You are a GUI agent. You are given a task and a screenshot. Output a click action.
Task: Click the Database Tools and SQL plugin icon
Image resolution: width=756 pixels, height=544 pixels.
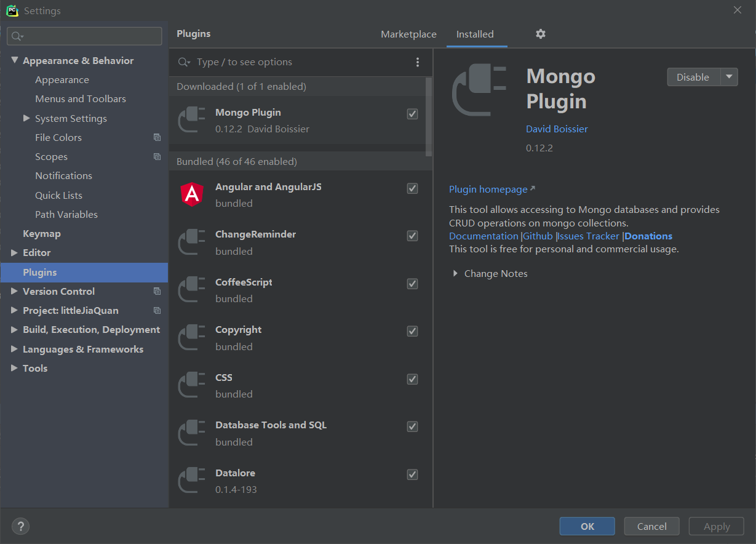[191, 433]
